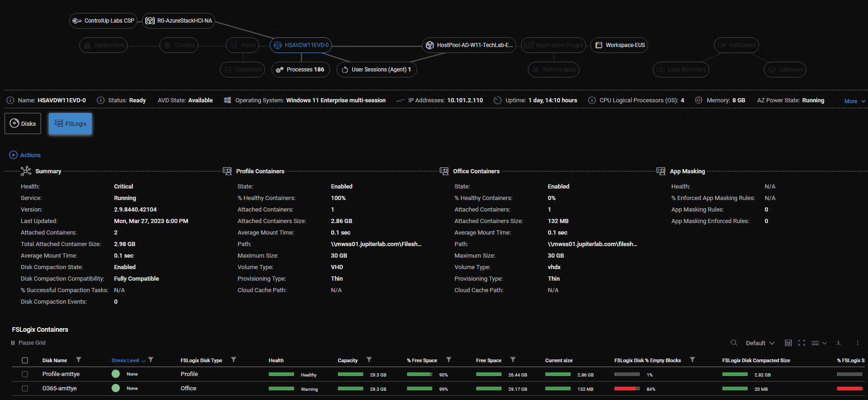Click the O365-amttye disk name

pos(59,388)
